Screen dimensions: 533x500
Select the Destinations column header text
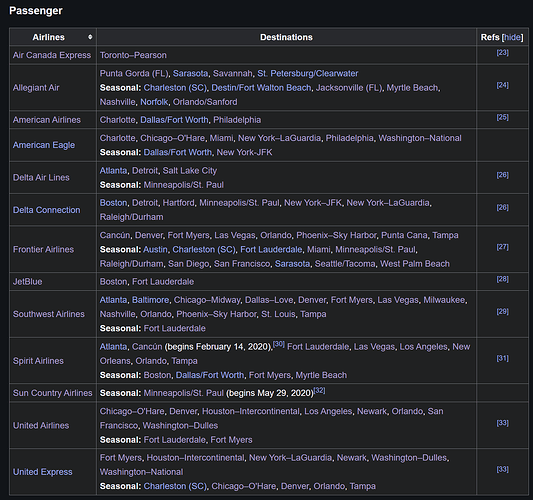click(x=286, y=37)
